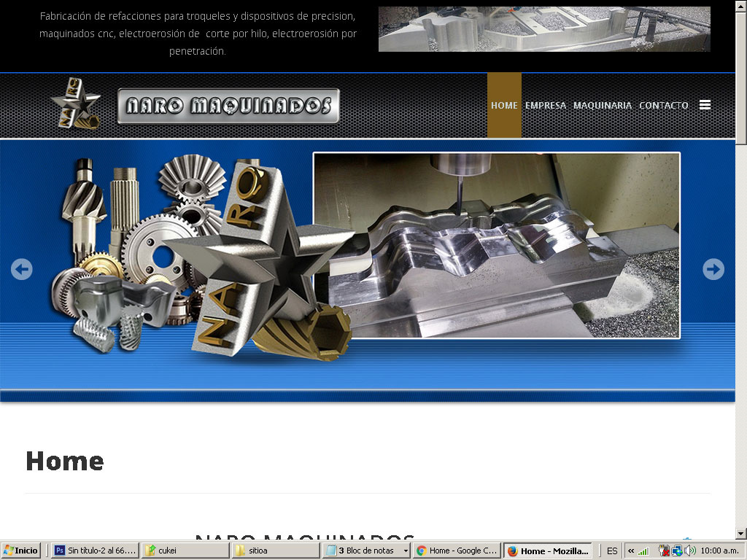Viewport: 747px width, 560px height.
Task: Click the network computers tray icon
Action: pos(677,551)
